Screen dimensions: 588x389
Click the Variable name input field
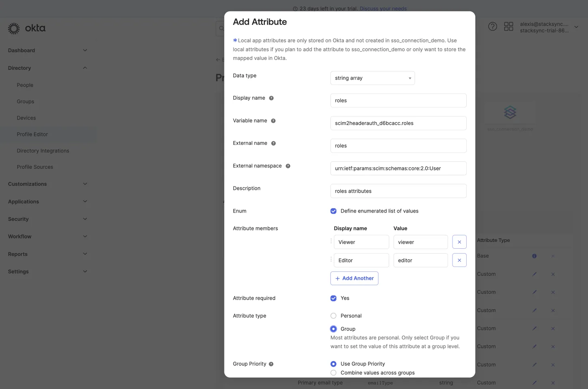tap(398, 123)
